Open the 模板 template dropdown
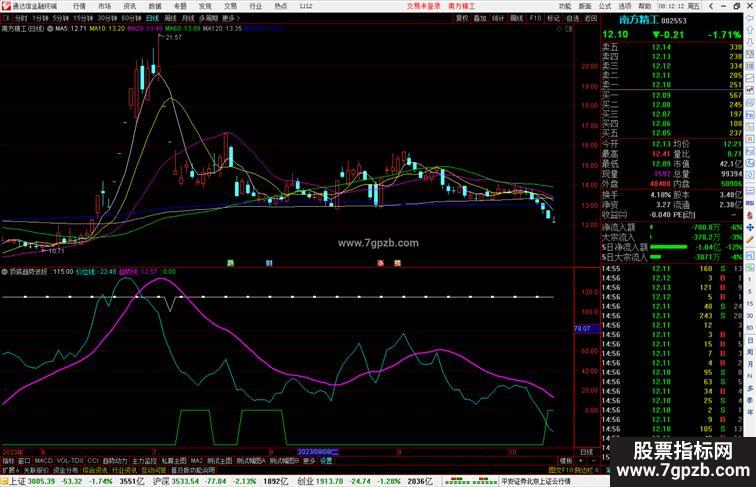Viewport: 756px width, 487px height. tap(566, 461)
